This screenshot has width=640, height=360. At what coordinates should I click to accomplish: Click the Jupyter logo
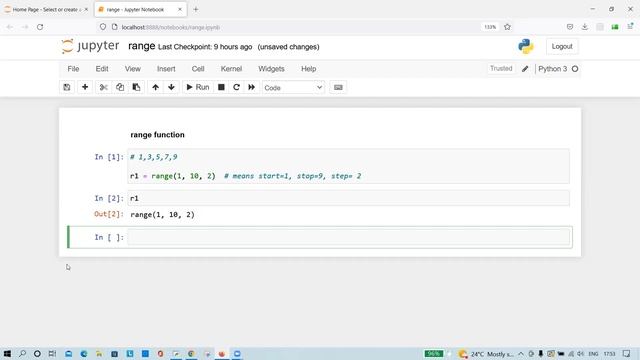[91, 46]
